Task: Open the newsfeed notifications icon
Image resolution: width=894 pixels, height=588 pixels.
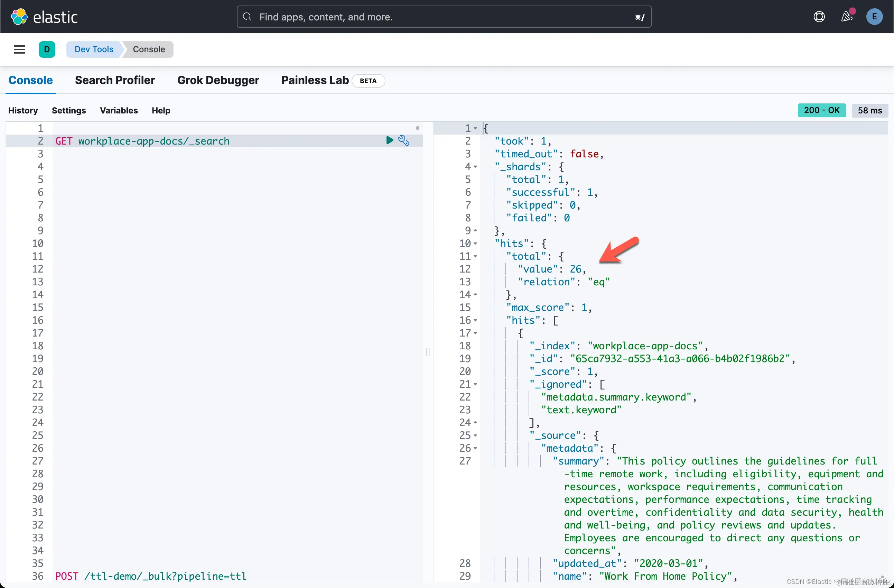Action: coord(846,17)
